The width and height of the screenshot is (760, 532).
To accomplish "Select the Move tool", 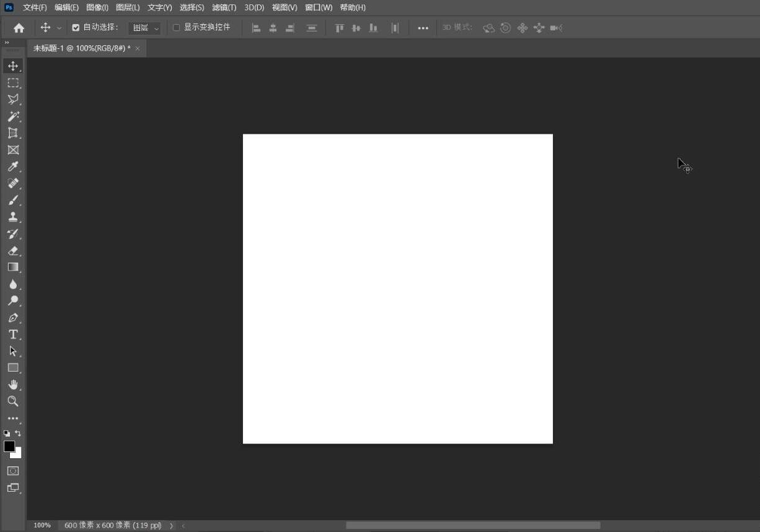I will pyautogui.click(x=13, y=66).
